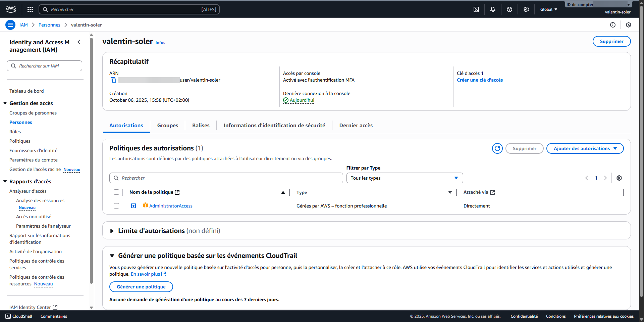Expand the 'Limite d'autorisations' section
644x322 pixels.
coord(112,231)
